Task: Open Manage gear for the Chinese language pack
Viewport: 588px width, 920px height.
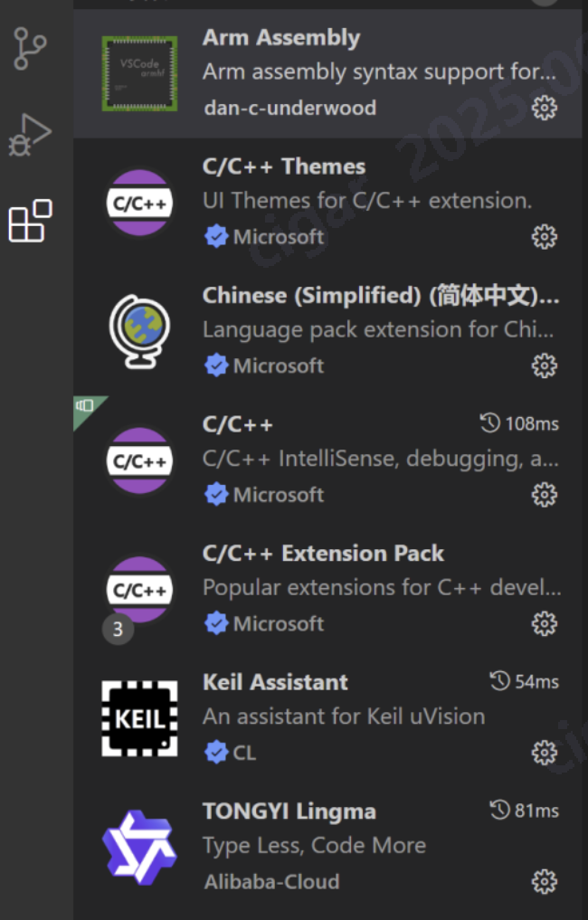Action: point(544,366)
